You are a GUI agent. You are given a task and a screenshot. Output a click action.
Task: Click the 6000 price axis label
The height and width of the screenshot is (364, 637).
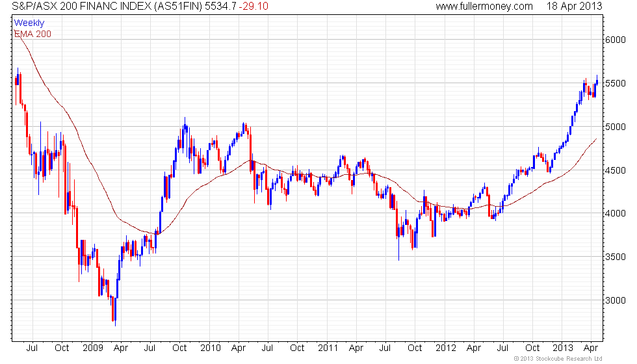pyautogui.click(x=616, y=40)
